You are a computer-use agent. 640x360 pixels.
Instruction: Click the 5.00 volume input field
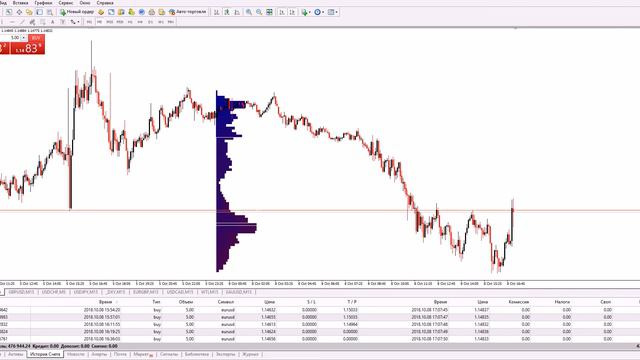coord(11,38)
